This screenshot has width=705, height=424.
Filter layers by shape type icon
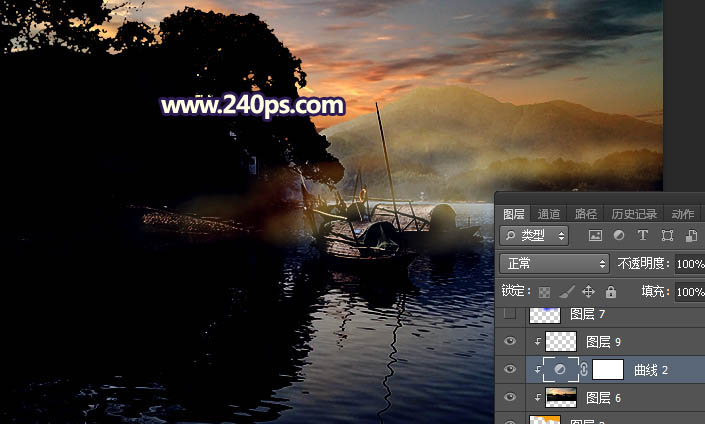[665, 236]
